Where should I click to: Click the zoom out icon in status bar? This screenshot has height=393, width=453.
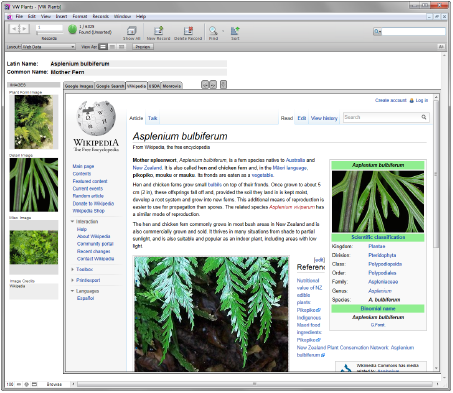tap(19, 384)
